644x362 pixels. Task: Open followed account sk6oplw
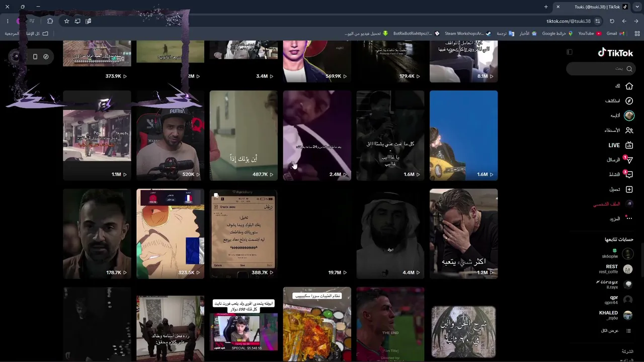click(x=617, y=254)
